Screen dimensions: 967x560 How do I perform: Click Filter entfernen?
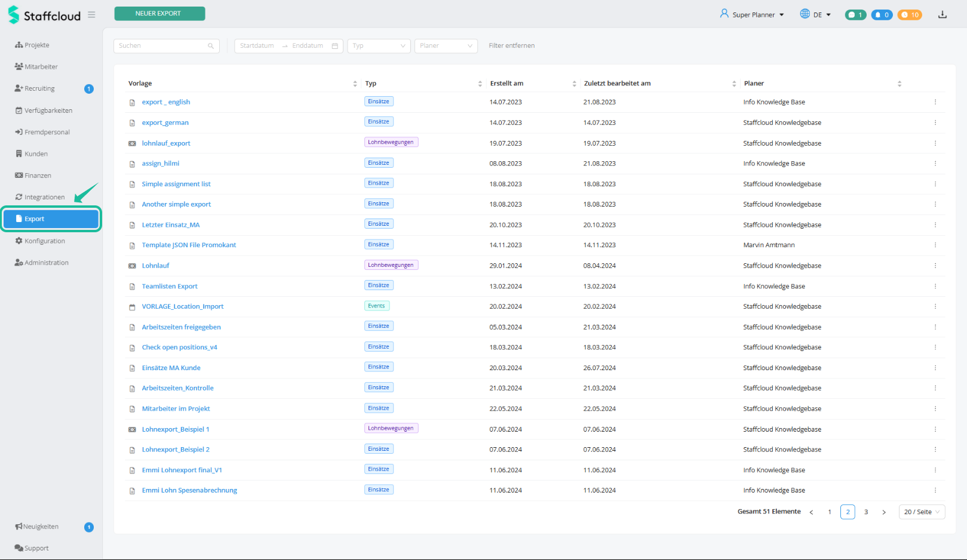[x=512, y=45]
